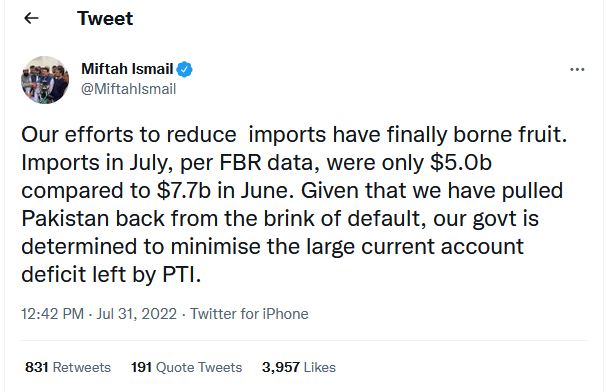
Task: Click the Jul 31, 2022 date
Action: [137, 314]
